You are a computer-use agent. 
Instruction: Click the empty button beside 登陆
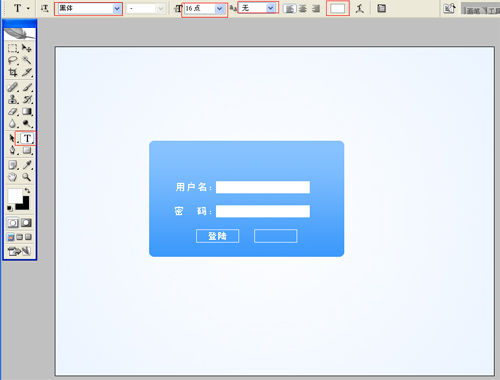275,236
